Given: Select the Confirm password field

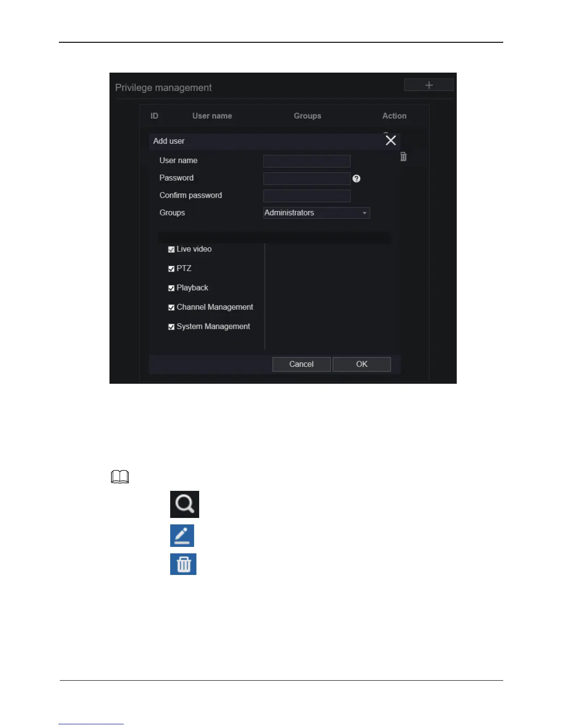Looking at the screenshot, I should point(307,196).
